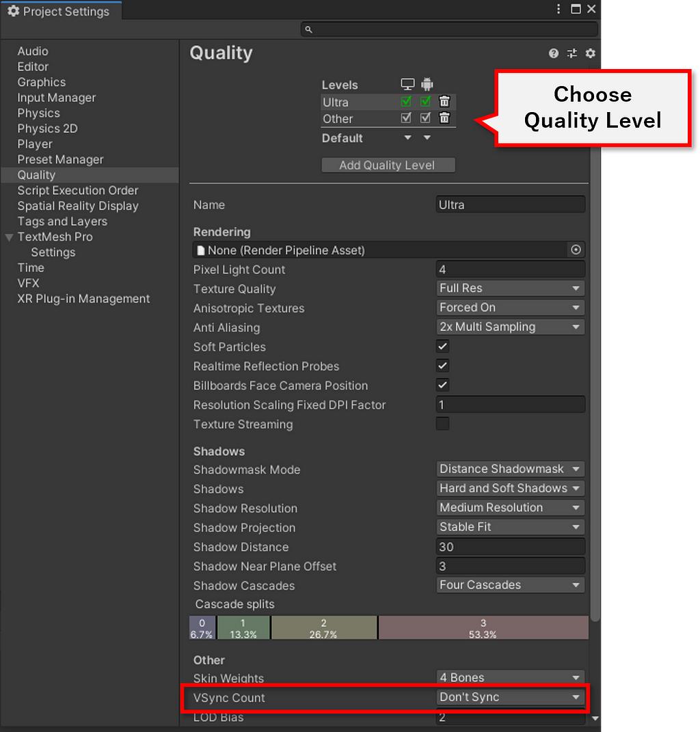Open Spatial Reality Display settings

[78, 206]
